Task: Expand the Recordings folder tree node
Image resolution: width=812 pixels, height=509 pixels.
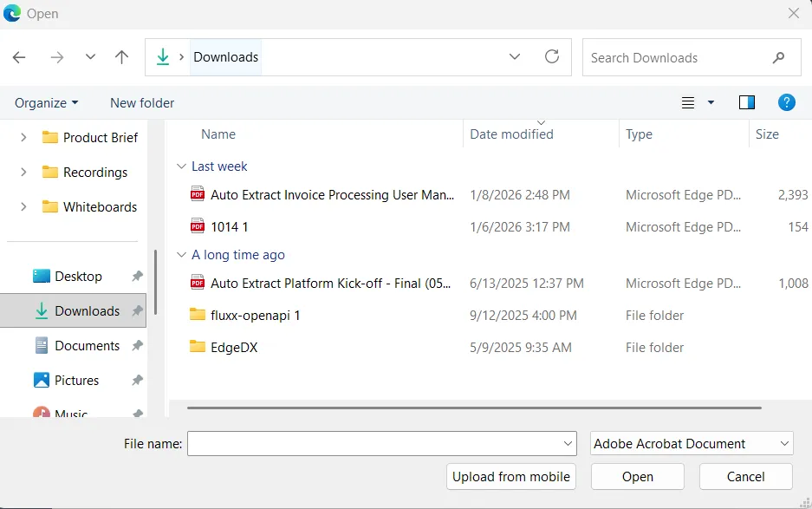Action: pos(23,172)
